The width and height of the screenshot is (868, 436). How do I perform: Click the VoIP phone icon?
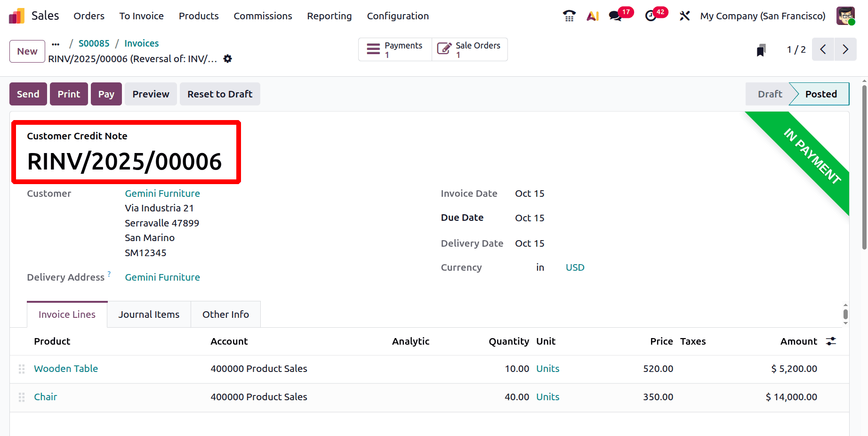click(x=569, y=16)
